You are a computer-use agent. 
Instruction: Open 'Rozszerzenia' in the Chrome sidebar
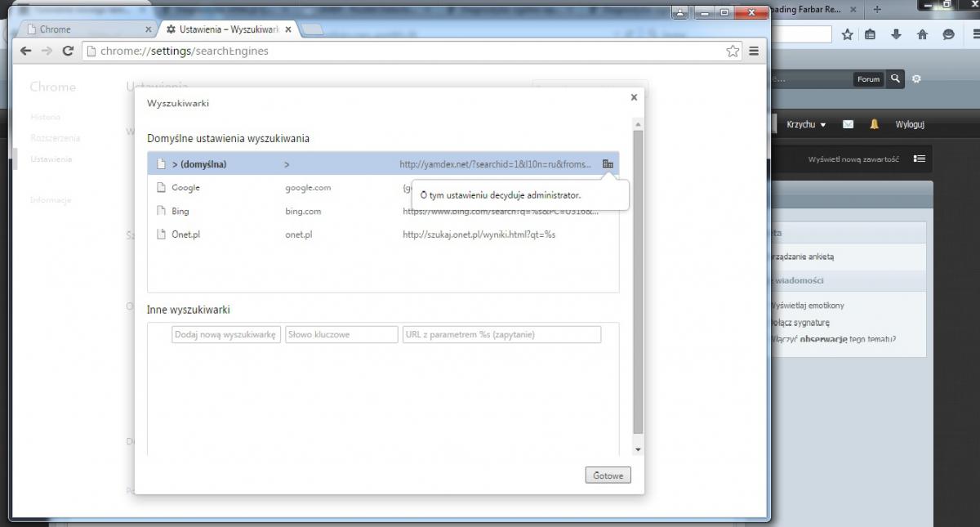[56, 138]
